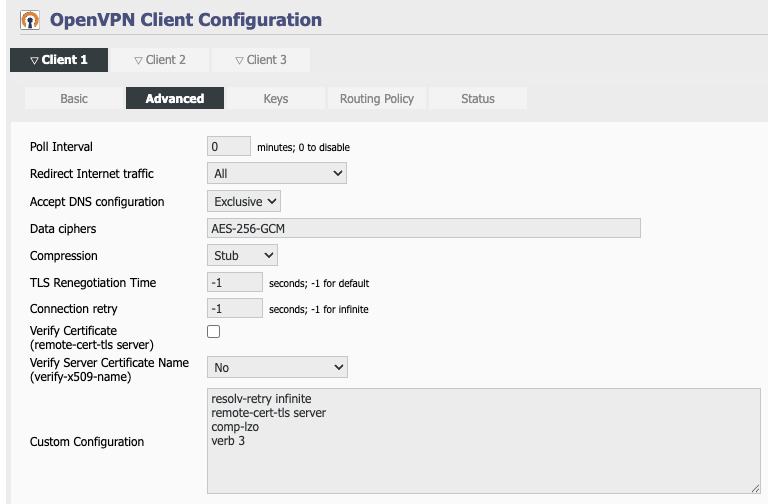Switch to the Client 2 tab
768x504 pixels.
pyautogui.click(x=160, y=60)
